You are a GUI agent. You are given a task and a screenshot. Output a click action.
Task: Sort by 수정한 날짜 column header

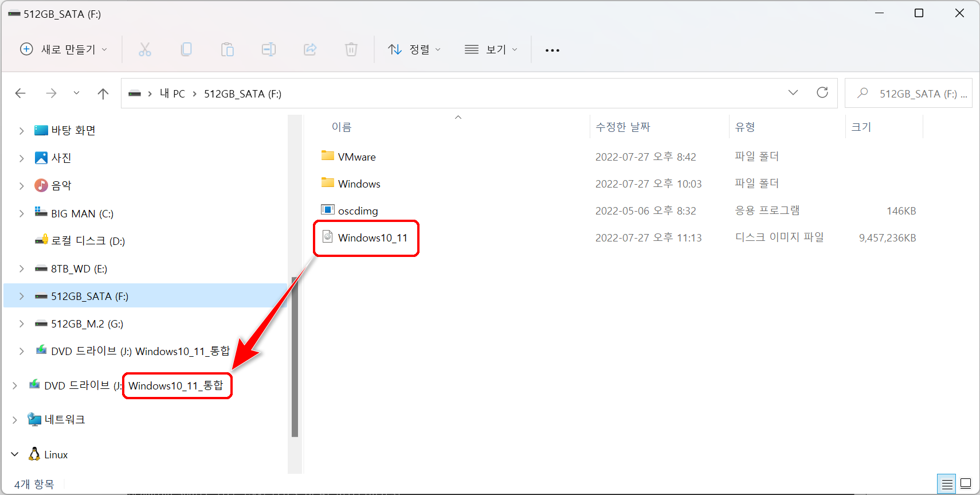coord(623,127)
